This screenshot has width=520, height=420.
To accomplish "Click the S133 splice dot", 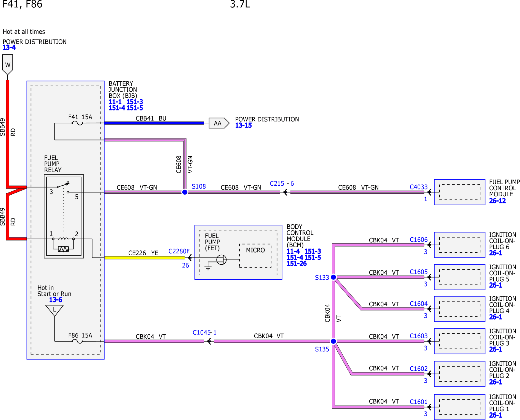I will coord(333,277).
